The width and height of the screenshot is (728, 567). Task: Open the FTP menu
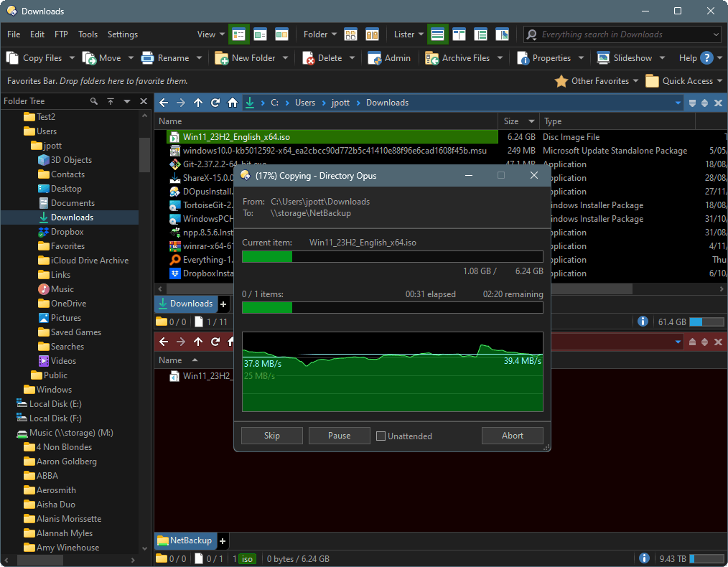[61, 34]
